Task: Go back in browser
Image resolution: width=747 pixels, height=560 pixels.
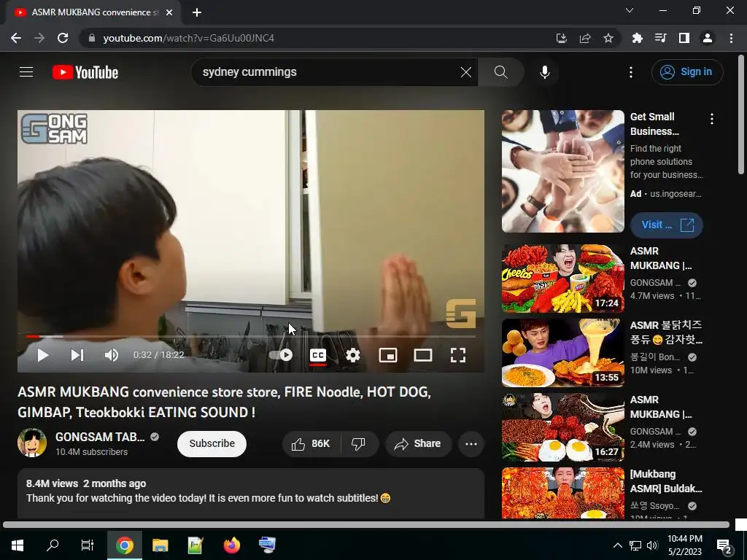Action: click(x=16, y=38)
